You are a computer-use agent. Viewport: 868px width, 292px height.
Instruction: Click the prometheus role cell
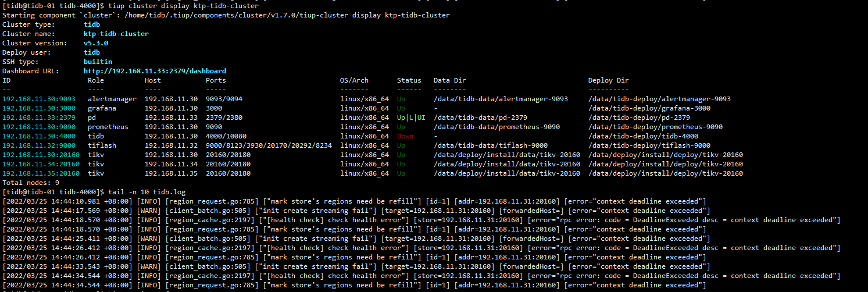click(x=108, y=127)
